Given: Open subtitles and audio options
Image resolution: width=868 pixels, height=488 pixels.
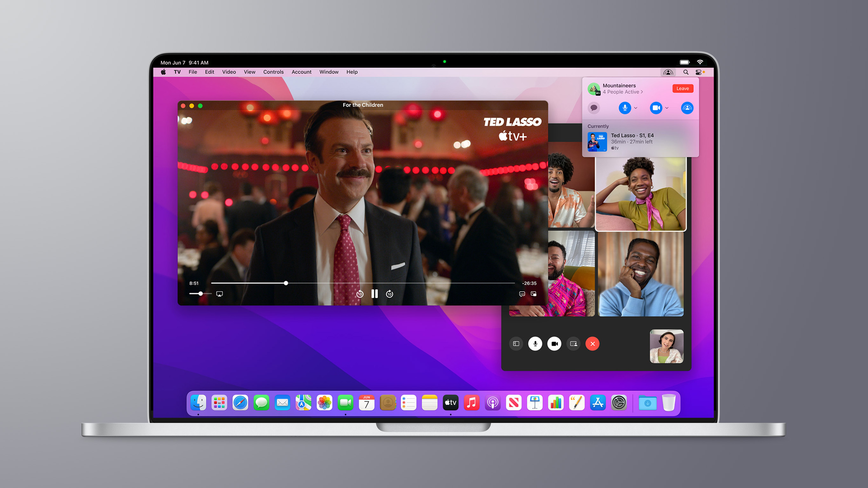Looking at the screenshot, I should pyautogui.click(x=522, y=294).
